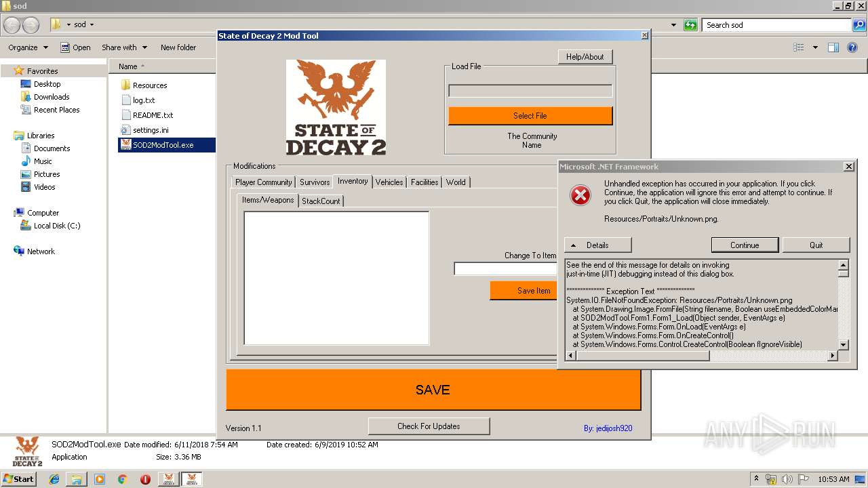Click Open in Explorer toolbar
The image size is (868, 488).
tap(75, 47)
